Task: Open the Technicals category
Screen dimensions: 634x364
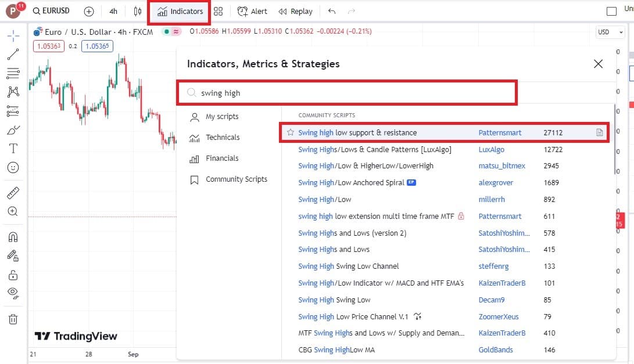Action: (x=214, y=138)
